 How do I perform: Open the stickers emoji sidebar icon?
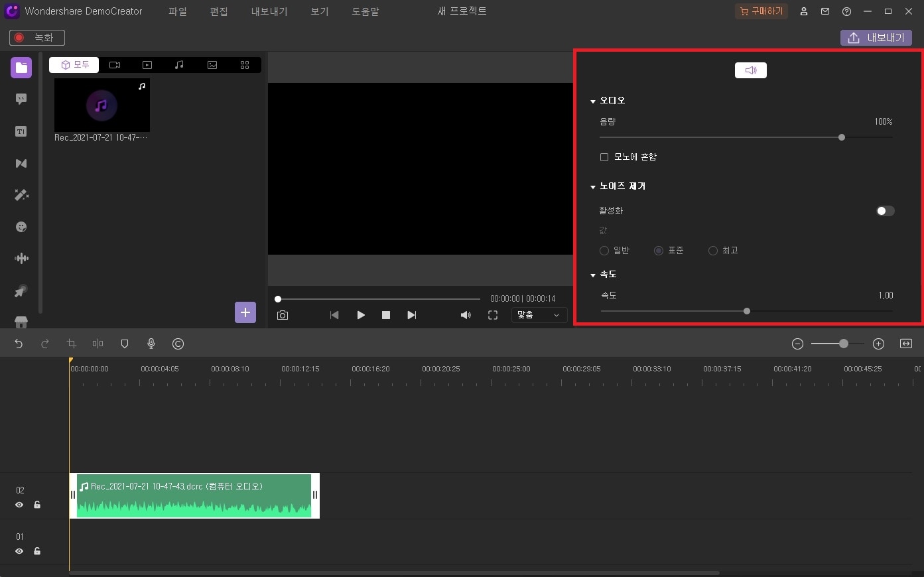point(21,227)
